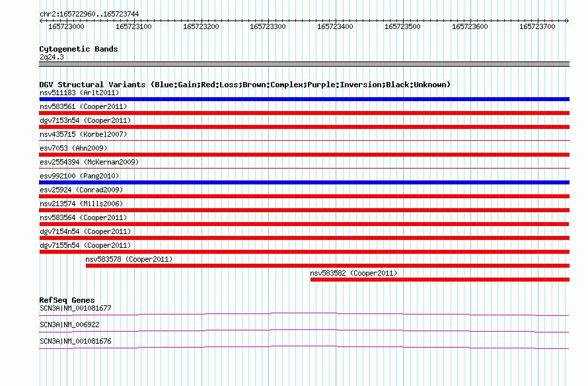
Task: Click the RefSeq Genes track title
Action: 67,300
